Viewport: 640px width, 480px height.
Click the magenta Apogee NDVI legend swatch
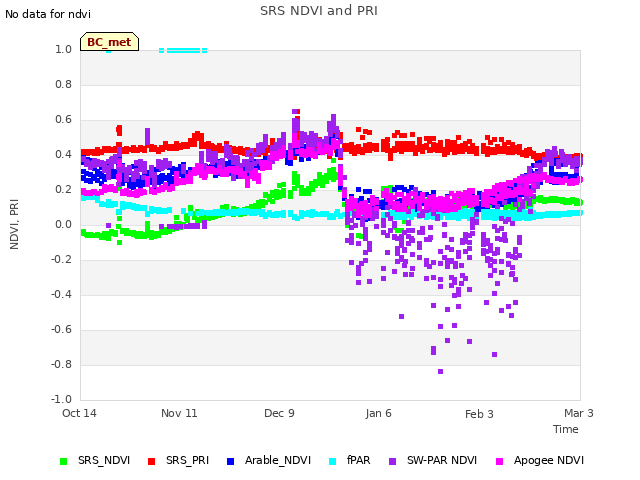499,461
